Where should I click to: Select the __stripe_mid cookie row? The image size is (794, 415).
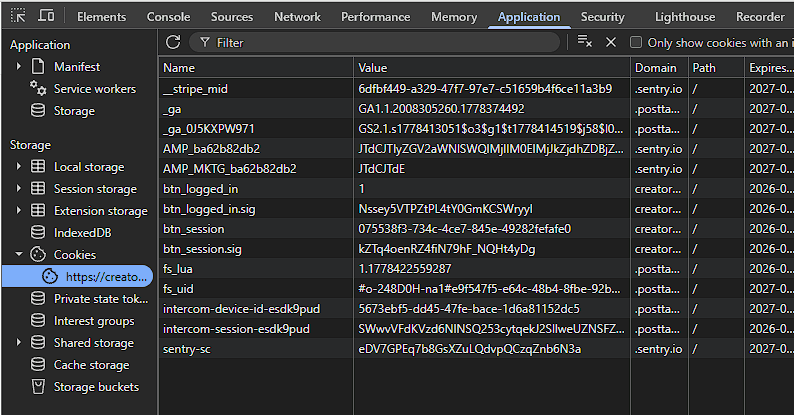476,89
